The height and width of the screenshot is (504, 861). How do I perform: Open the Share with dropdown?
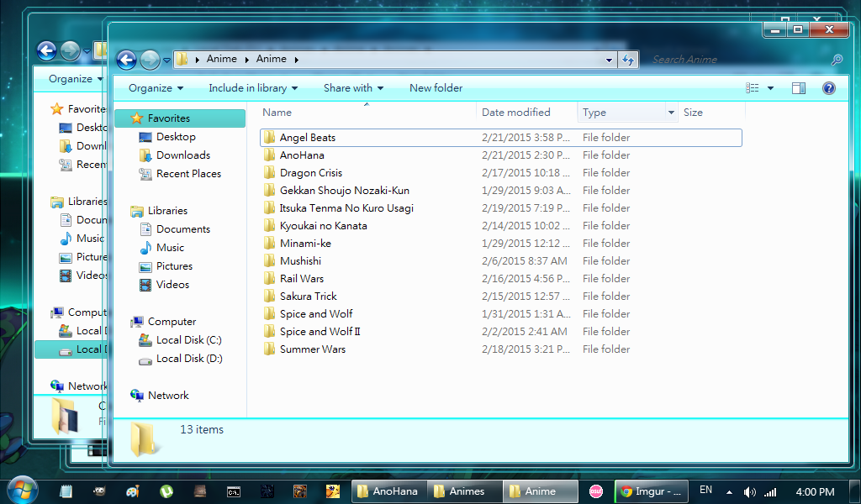click(x=353, y=88)
